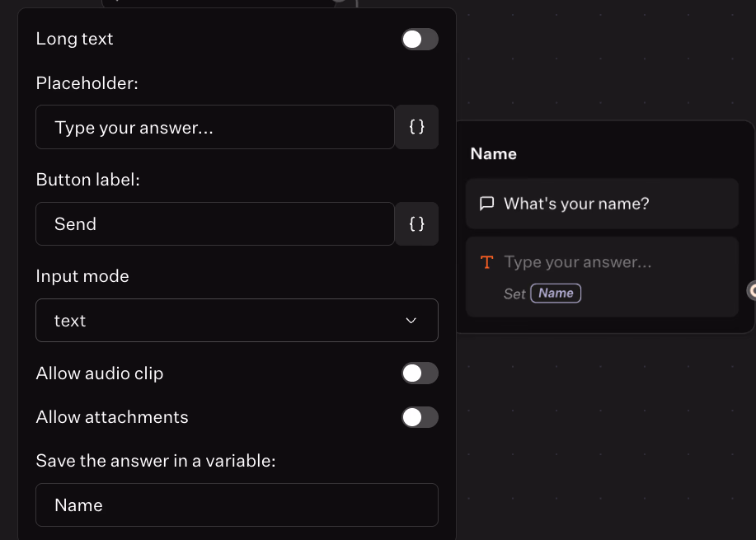Select the Name group title

494,154
